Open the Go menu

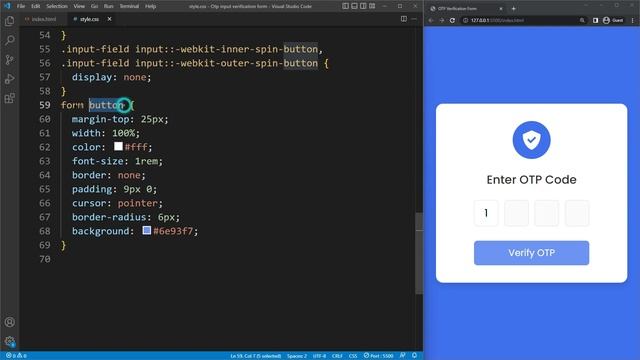point(94,6)
